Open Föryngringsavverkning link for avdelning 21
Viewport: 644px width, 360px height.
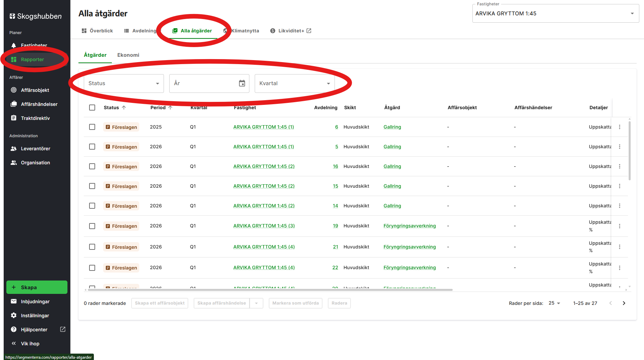pos(410,247)
